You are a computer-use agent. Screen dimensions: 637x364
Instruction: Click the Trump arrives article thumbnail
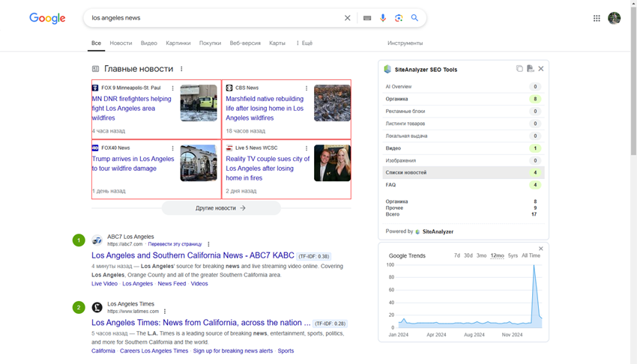click(x=199, y=163)
